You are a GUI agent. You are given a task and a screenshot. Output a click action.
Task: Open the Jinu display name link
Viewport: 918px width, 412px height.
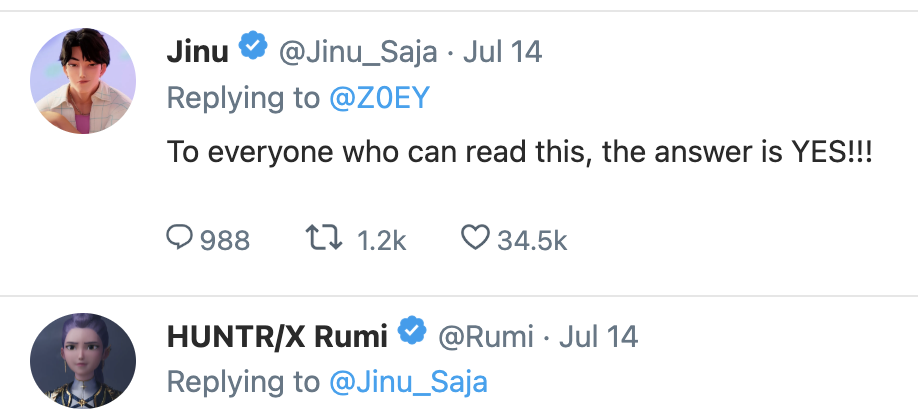pyautogui.click(x=198, y=51)
